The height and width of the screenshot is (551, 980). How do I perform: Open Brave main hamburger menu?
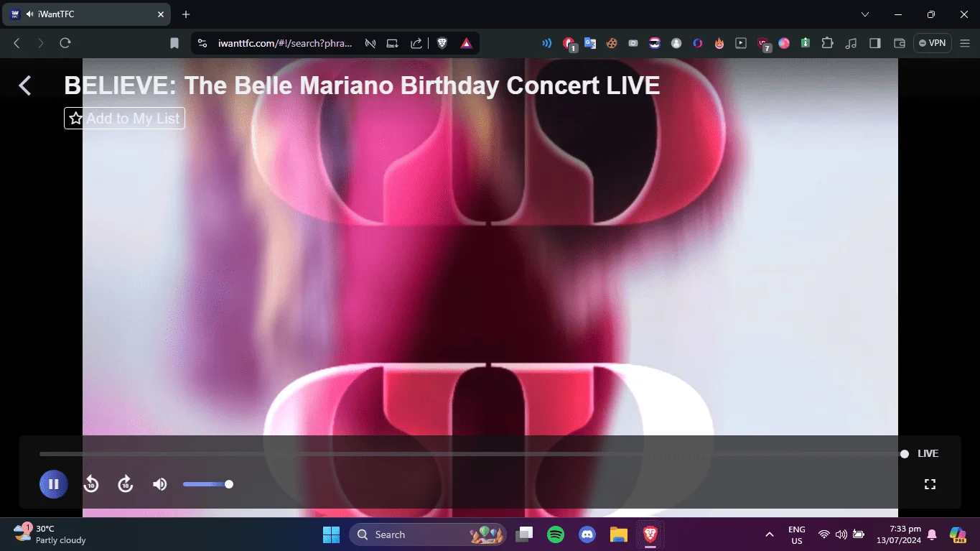tap(965, 43)
